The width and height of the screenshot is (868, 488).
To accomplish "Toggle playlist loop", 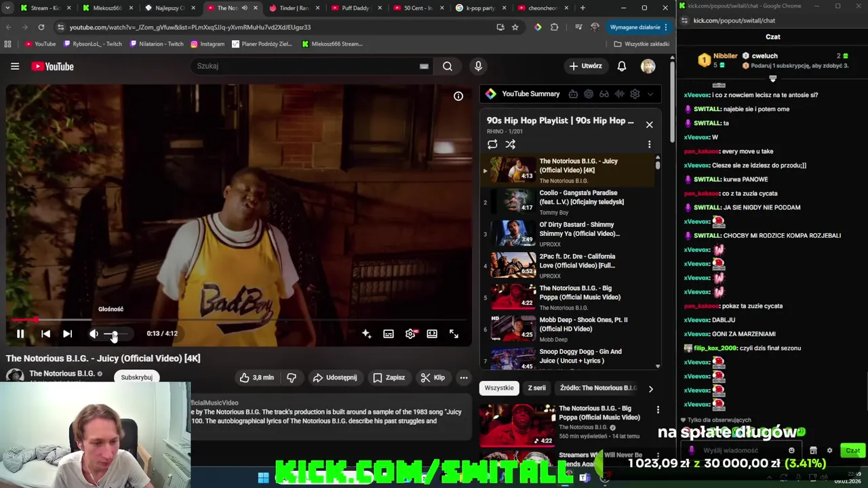I will [x=492, y=144].
